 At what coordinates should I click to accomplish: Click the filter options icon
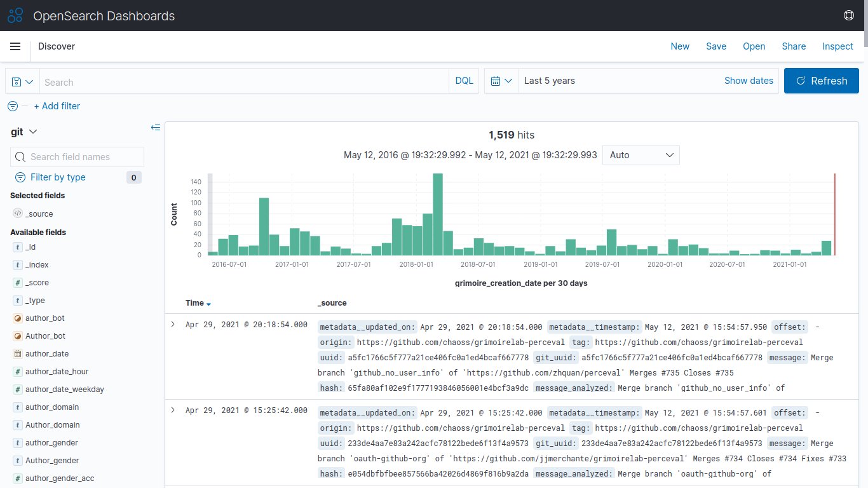[x=13, y=106]
